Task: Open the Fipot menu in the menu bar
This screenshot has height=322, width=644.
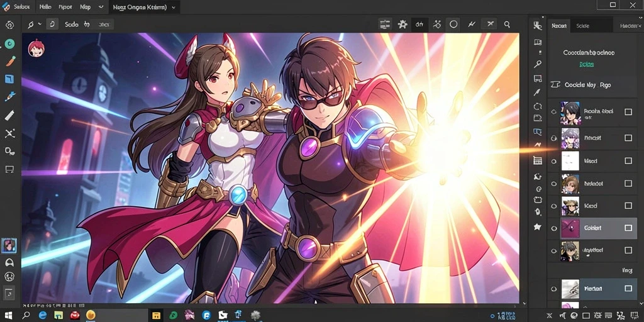Action: (x=65, y=7)
